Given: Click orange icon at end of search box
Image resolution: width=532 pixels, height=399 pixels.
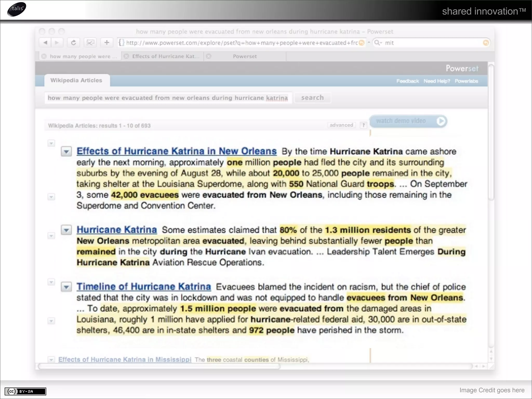Looking at the screenshot, I should coord(486,43).
